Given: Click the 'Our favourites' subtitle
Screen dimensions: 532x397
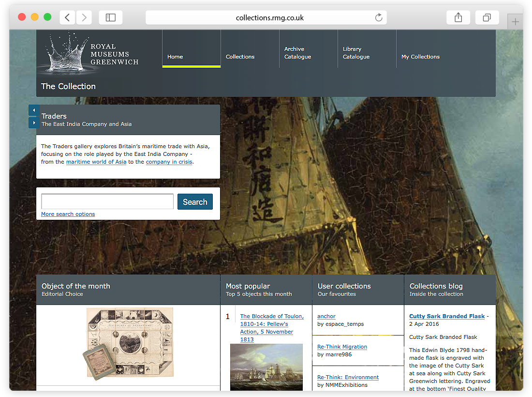Looking at the screenshot, I should [x=337, y=294].
